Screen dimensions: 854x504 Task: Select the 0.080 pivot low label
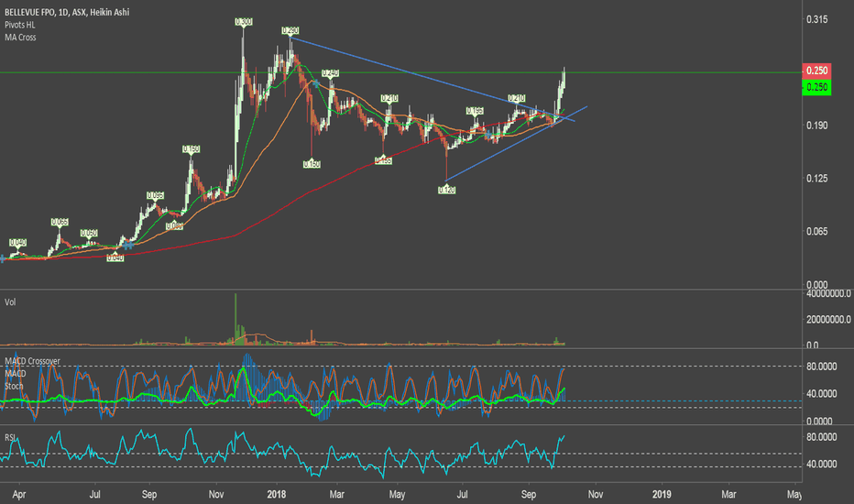pos(174,225)
